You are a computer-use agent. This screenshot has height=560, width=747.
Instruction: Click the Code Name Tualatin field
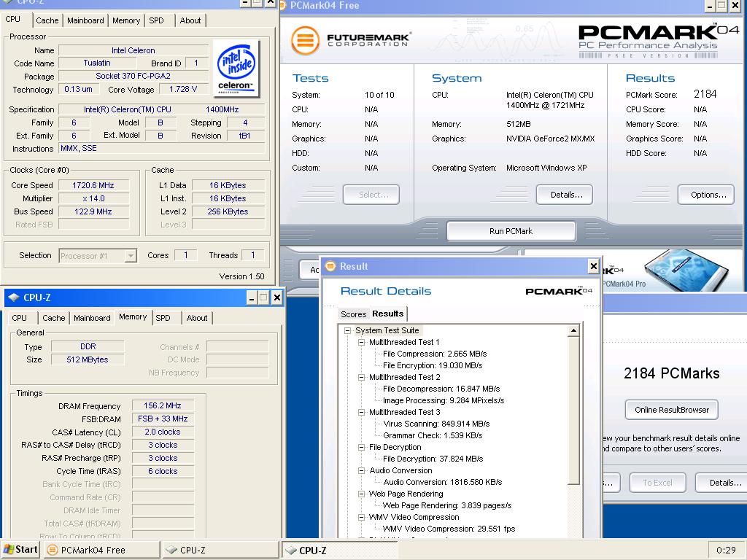97,63
